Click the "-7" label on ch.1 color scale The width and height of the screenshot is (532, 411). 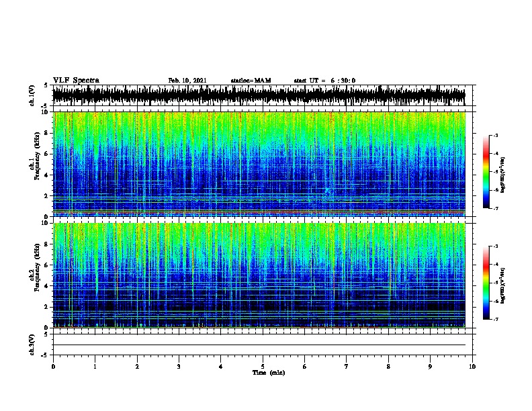(x=496, y=208)
